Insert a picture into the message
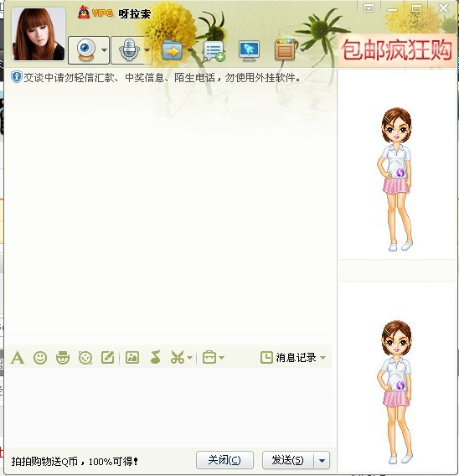 [132, 358]
